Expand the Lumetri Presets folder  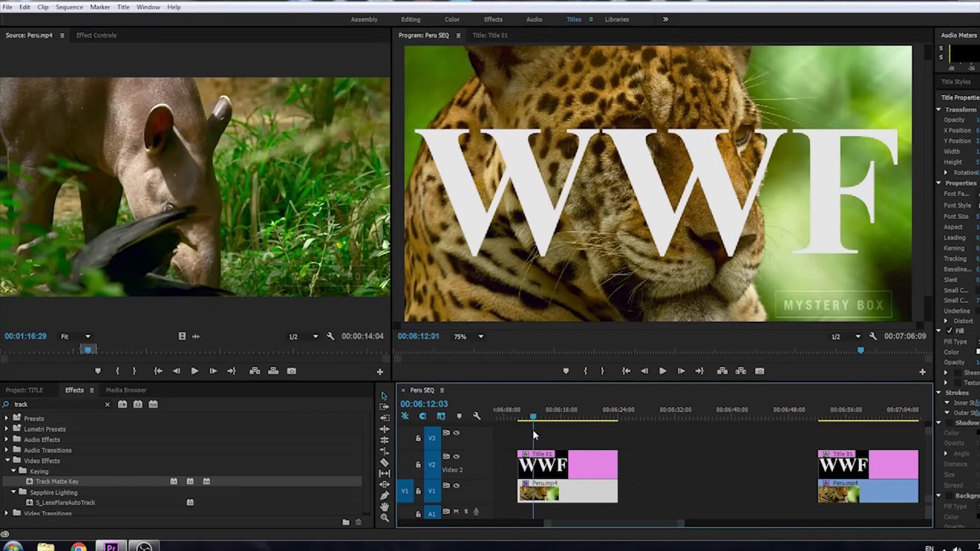tap(7, 429)
